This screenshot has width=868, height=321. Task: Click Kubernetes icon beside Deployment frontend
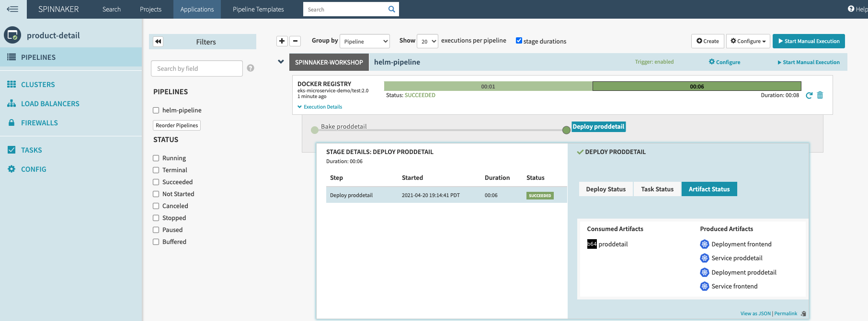(705, 244)
